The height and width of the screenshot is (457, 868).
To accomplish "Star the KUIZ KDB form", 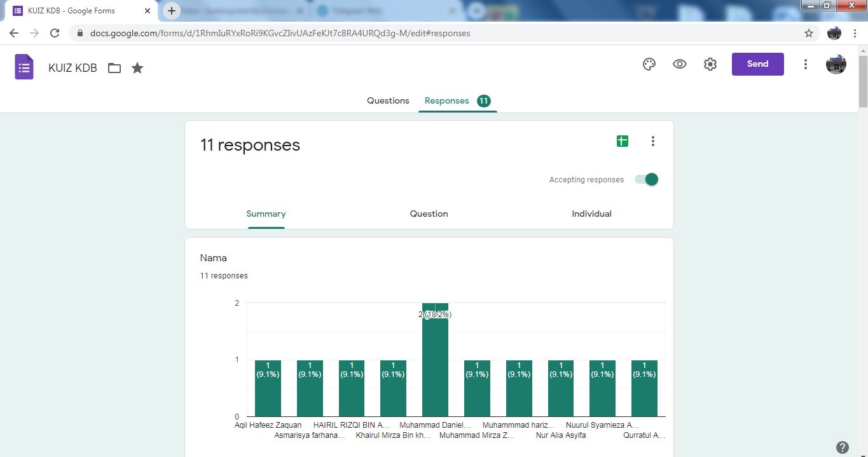I will pyautogui.click(x=137, y=67).
